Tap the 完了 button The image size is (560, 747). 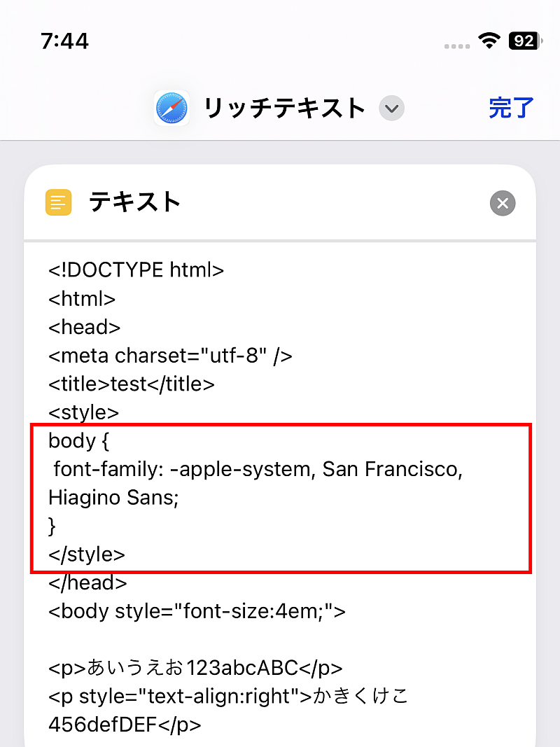pyautogui.click(x=511, y=108)
